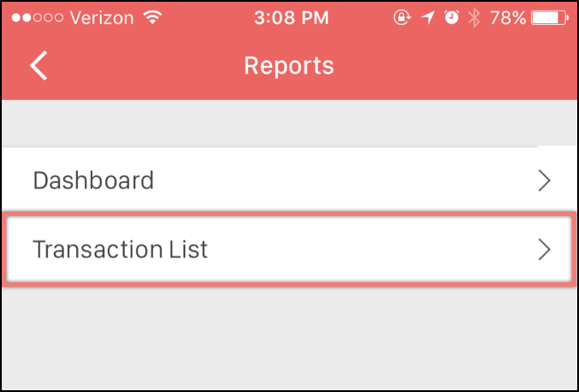
Task: Tap the alarm clock status icon
Action: point(452,17)
